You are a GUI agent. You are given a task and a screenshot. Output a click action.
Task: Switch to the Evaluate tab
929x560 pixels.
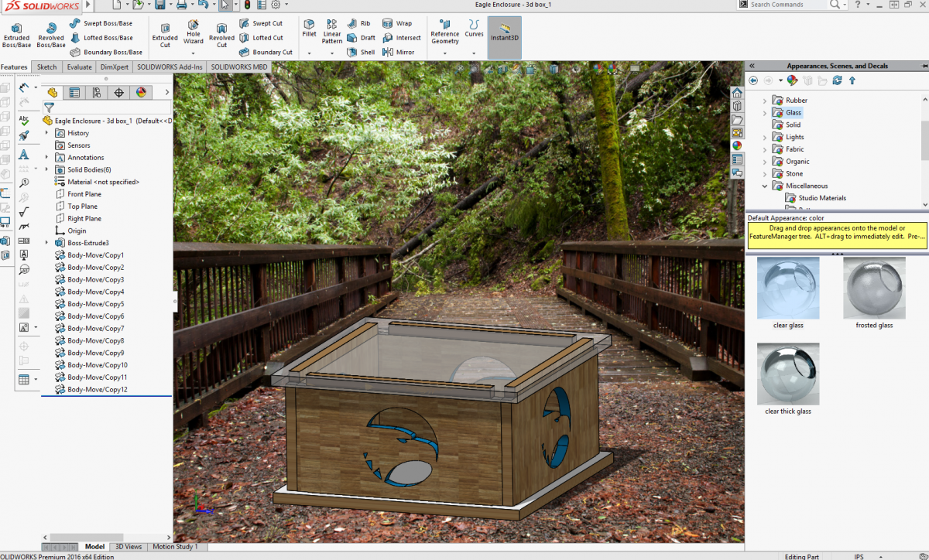point(79,67)
